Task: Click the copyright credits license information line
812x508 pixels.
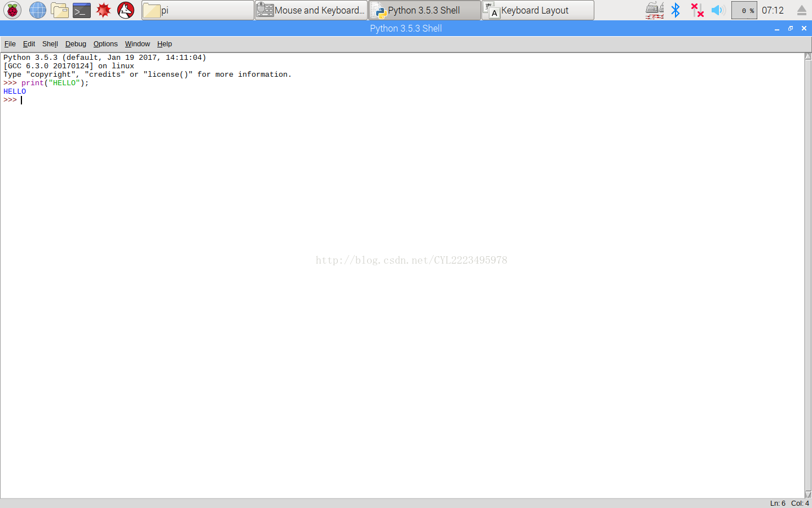Action: pyautogui.click(x=148, y=75)
